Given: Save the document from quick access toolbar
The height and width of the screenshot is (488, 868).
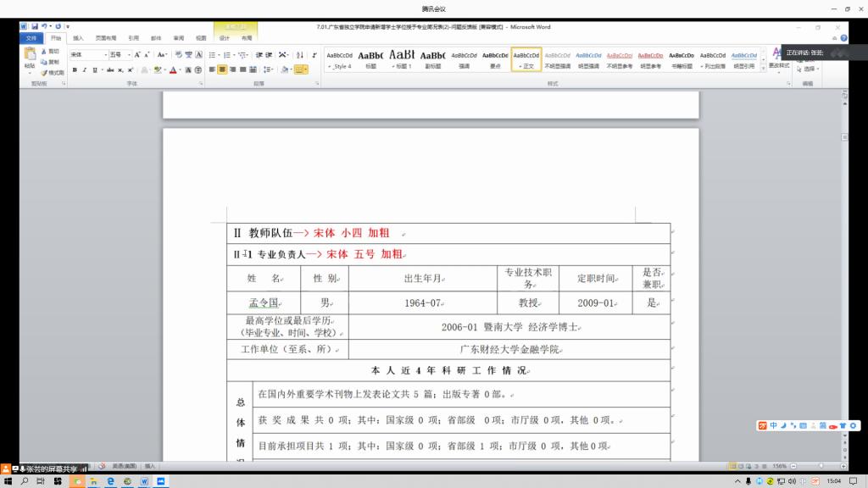Looking at the screenshot, I should [x=34, y=26].
